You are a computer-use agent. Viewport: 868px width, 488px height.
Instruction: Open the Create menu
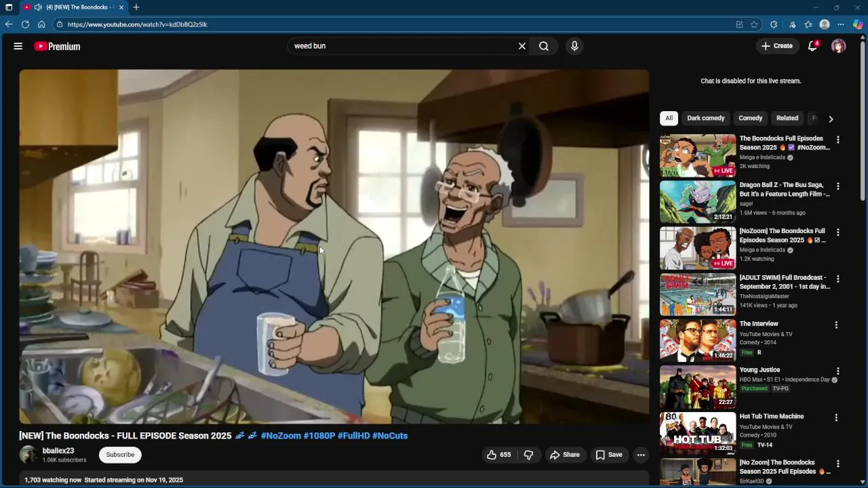777,46
